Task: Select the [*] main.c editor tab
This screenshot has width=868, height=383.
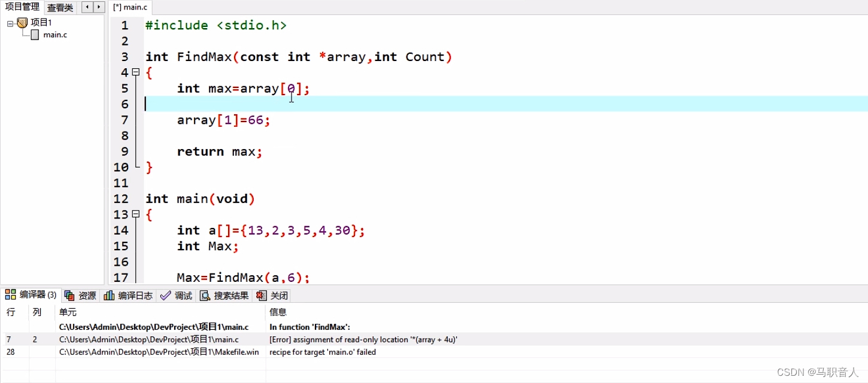Action: 130,7
